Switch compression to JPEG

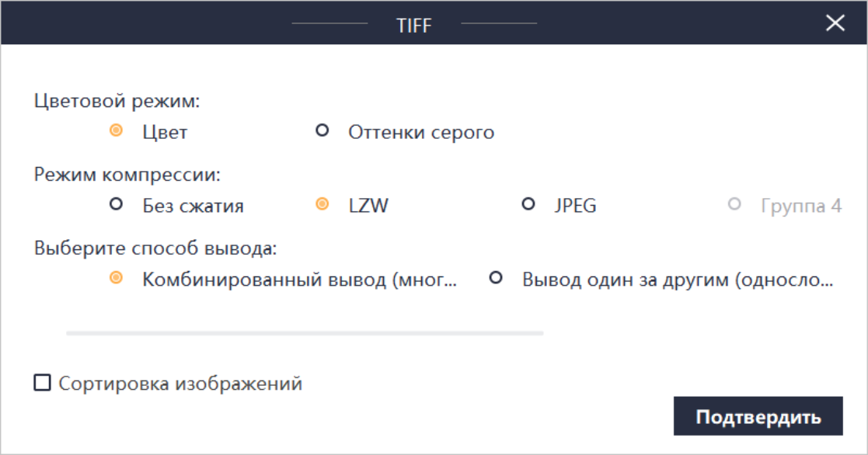pos(528,204)
